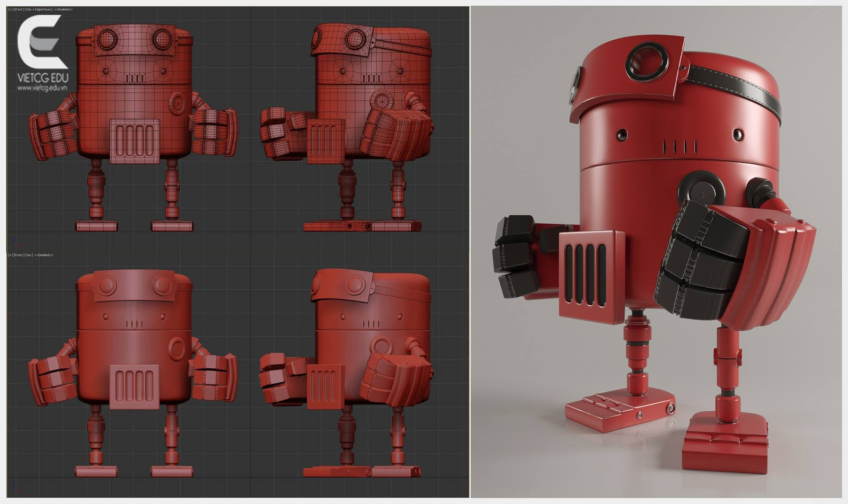This screenshot has width=848, height=504.
Task: Click the axis gizmo in the top viewport corner
Action: [x=16, y=242]
